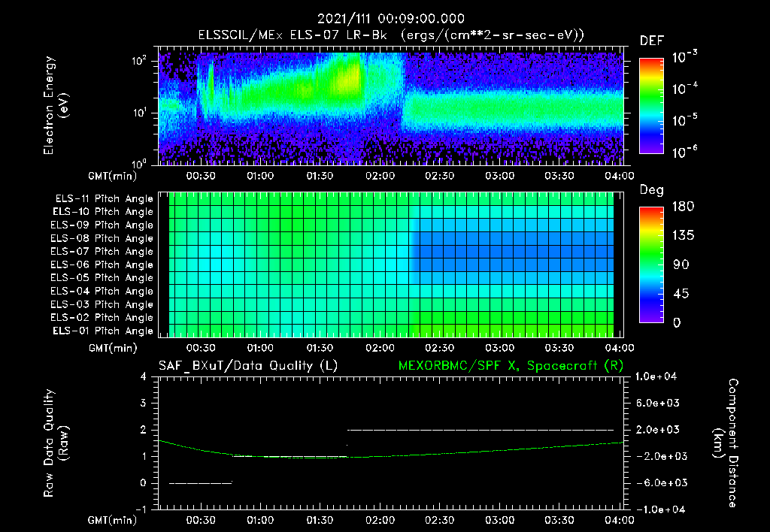This screenshot has width=770, height=532.
Task: Click the 180 degree legend tick label
Action: pos(683,207)
